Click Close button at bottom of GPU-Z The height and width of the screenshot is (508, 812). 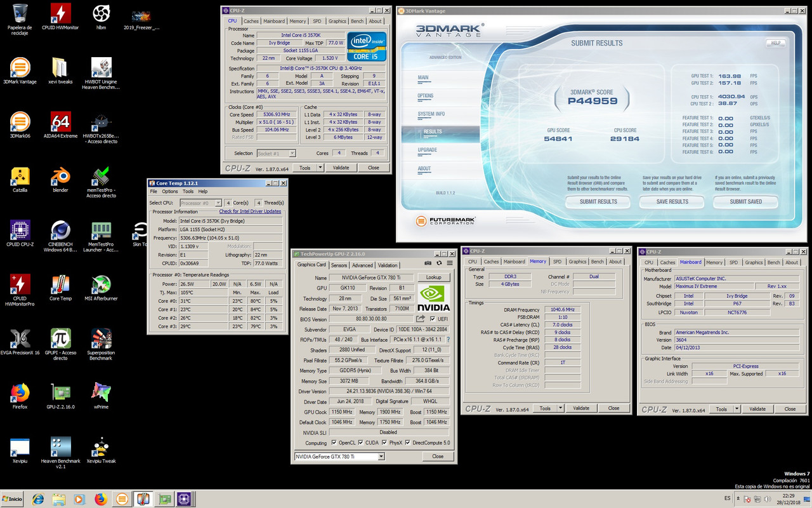coord(438,456)
